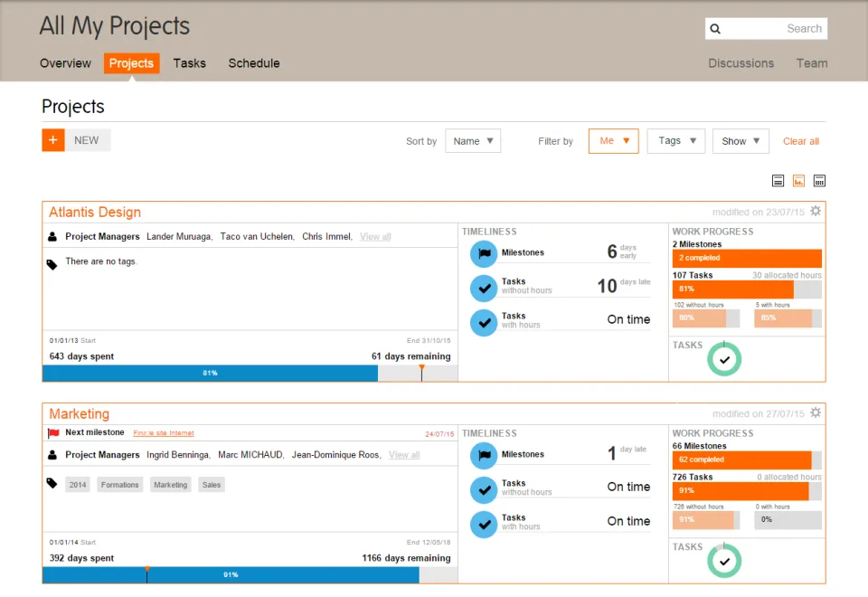Click the orange plus icon beside NEW
This screenshot has height=597, width=868.
click(x=53, y=140)
